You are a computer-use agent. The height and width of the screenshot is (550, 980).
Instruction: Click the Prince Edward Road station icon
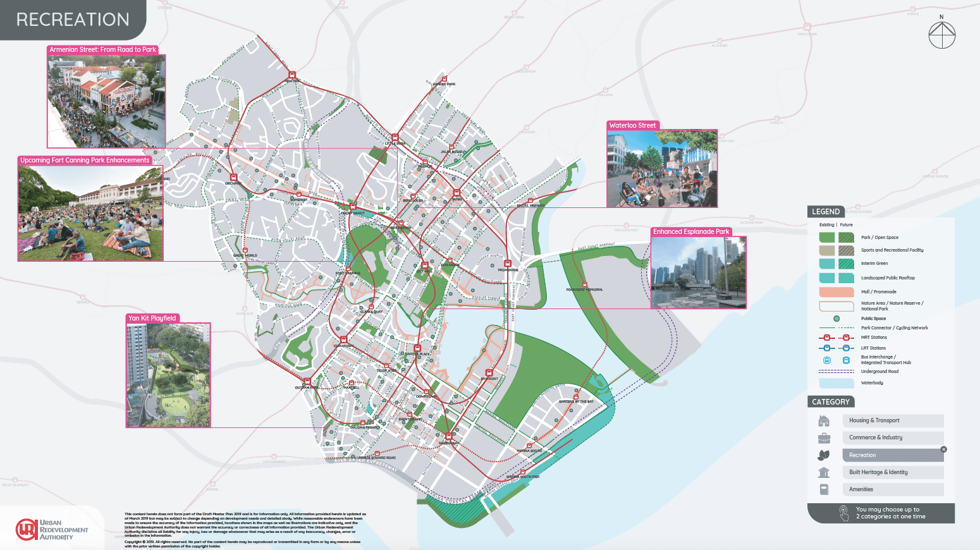[377, 454]
